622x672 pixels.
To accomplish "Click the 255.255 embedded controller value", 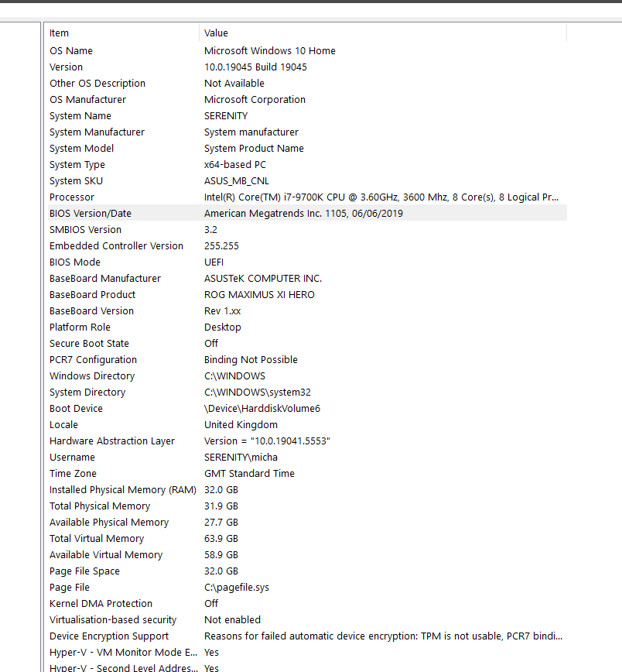I will click(x=221, y=246).
